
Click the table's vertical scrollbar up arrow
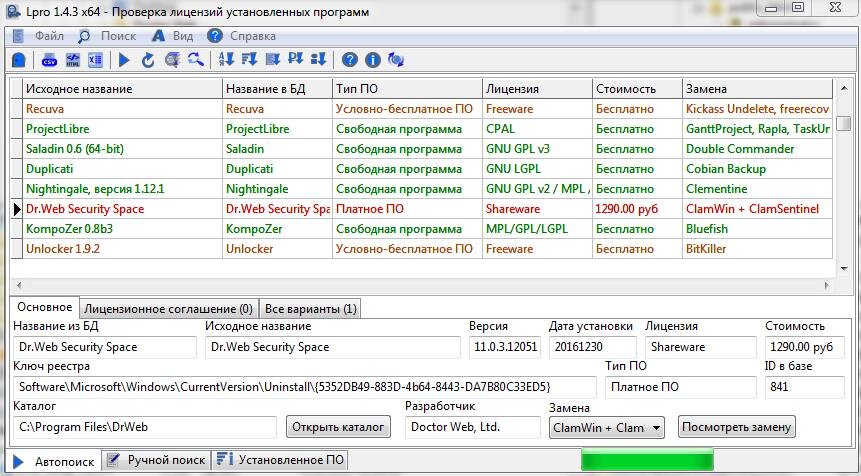[844, 88]
